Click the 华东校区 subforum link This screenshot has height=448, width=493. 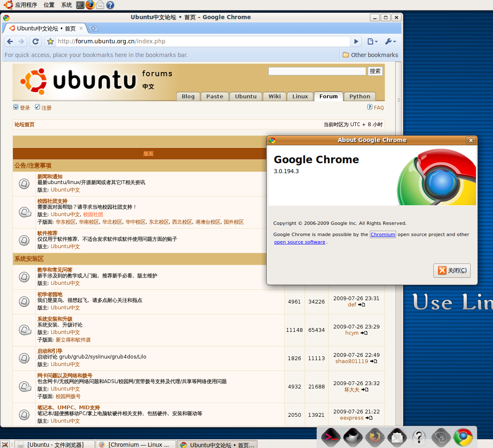click(x=66, y=222)
